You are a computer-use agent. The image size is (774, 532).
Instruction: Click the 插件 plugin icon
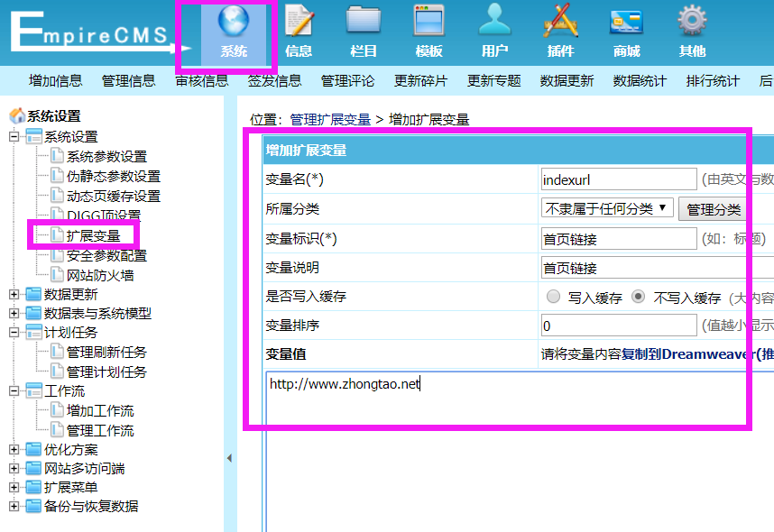coord(559,22)
